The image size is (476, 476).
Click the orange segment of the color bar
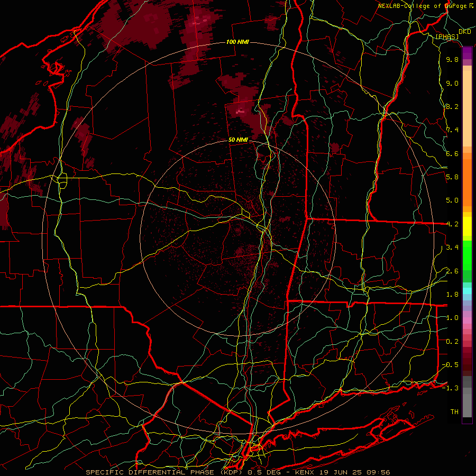click(467, 182)
